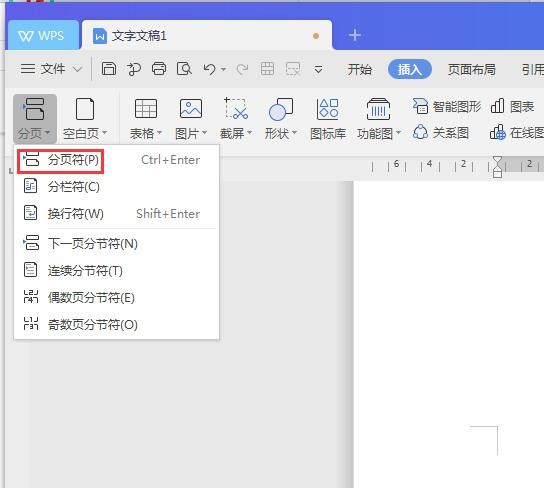Click the 图片 picture icon
Screen dimensions: 544x488
point(191,109)
